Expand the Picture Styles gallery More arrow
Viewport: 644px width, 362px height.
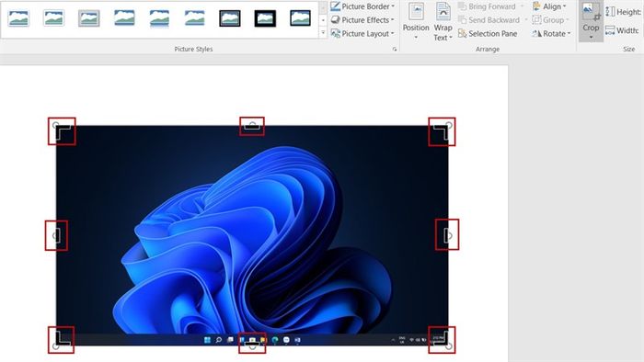[323, 32]
